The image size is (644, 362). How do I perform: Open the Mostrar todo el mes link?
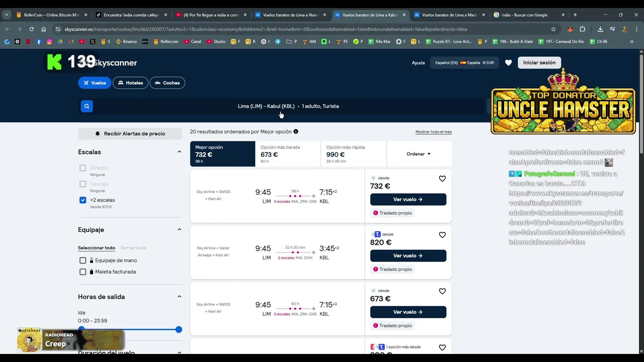tap(434, 132)
